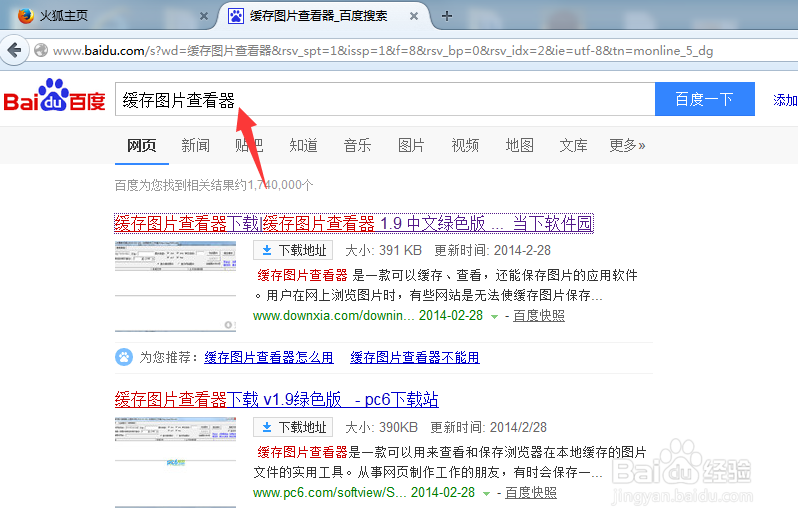Open suggestion 缓存图片查看器怎么用
Image resolution: width=798 pixels, height=524 pixels.
point(269,357)
